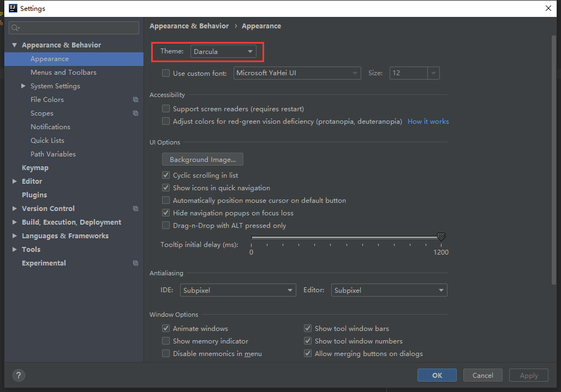
Task: Uncheck Cyclic scrolling in list
Action: coord(166,175)
